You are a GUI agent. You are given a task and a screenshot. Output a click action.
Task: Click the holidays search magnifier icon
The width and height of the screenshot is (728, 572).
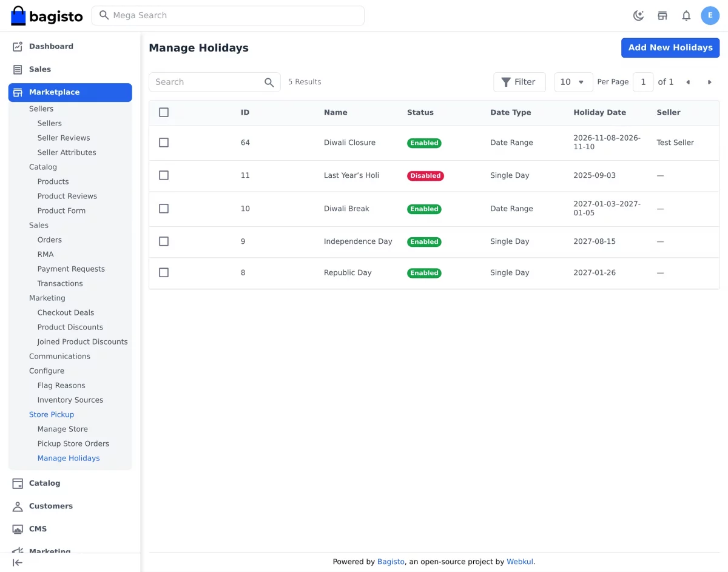click(x=269, y=82)
